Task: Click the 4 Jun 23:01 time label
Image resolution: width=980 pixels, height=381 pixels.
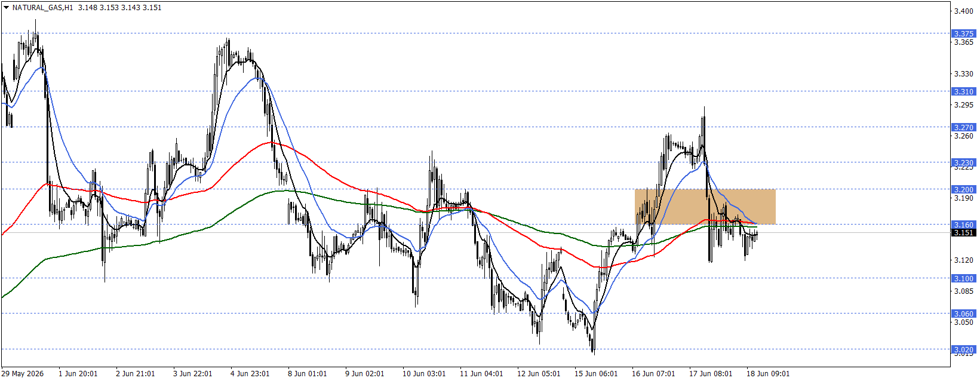Action: tap(250, 374)
